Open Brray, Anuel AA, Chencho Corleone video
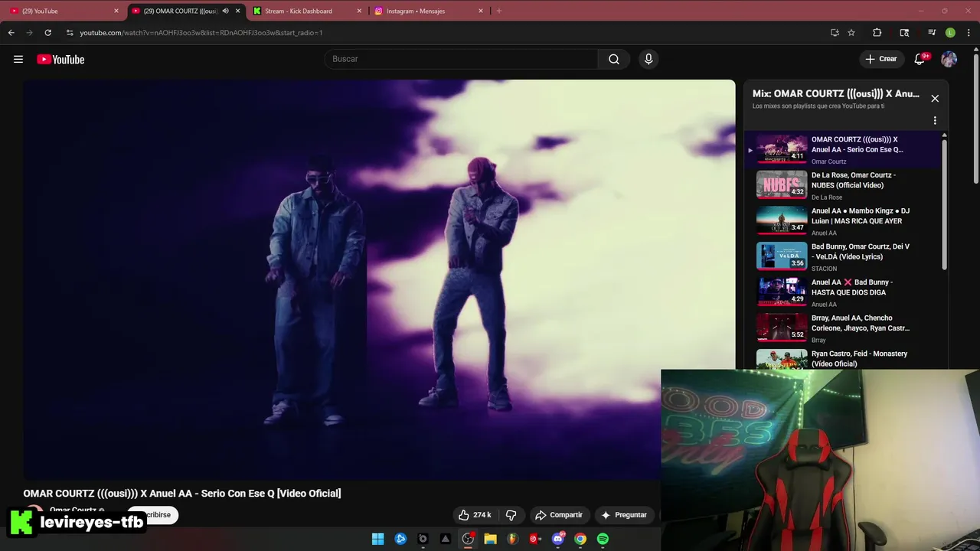 click(842, 328)
